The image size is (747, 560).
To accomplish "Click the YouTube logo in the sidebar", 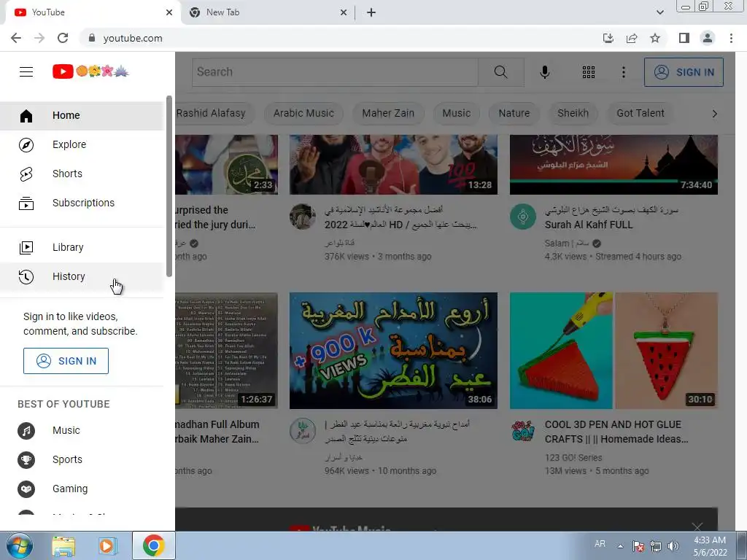I will coord(90,71).
